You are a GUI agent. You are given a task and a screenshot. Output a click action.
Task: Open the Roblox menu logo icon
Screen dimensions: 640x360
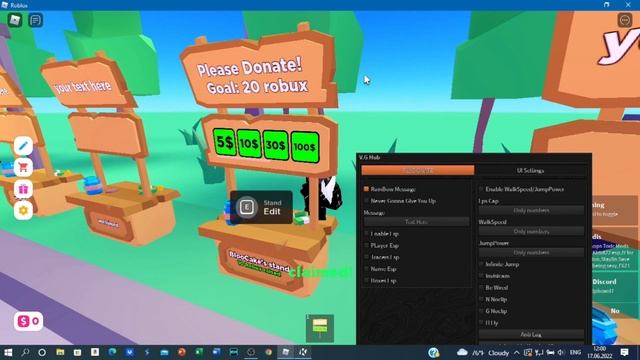click(x=15, y=20)
